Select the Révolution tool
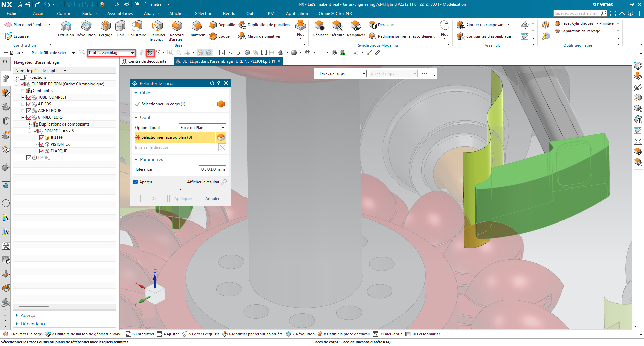The image size is (644, 346). 86,29
